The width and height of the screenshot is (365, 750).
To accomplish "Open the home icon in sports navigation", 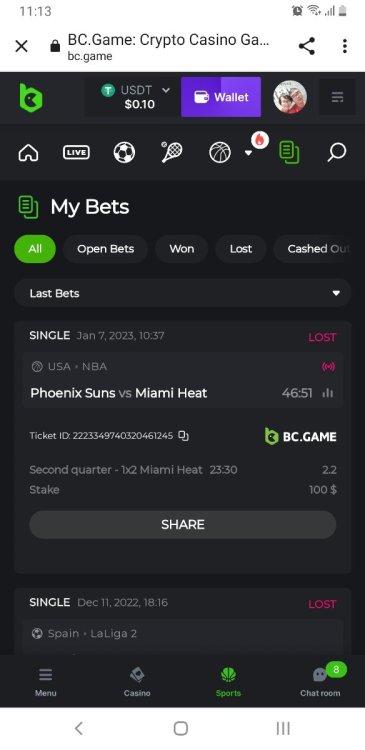I will (x=28, y=153).
